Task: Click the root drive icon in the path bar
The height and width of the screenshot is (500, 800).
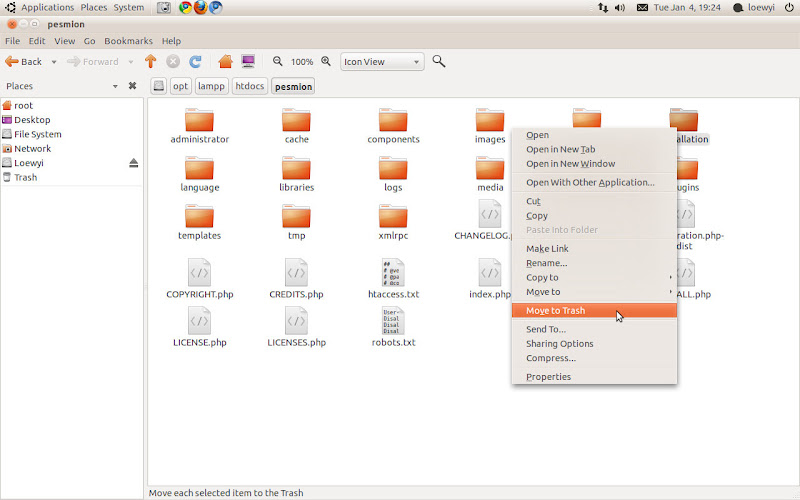Action: point(159,86)
